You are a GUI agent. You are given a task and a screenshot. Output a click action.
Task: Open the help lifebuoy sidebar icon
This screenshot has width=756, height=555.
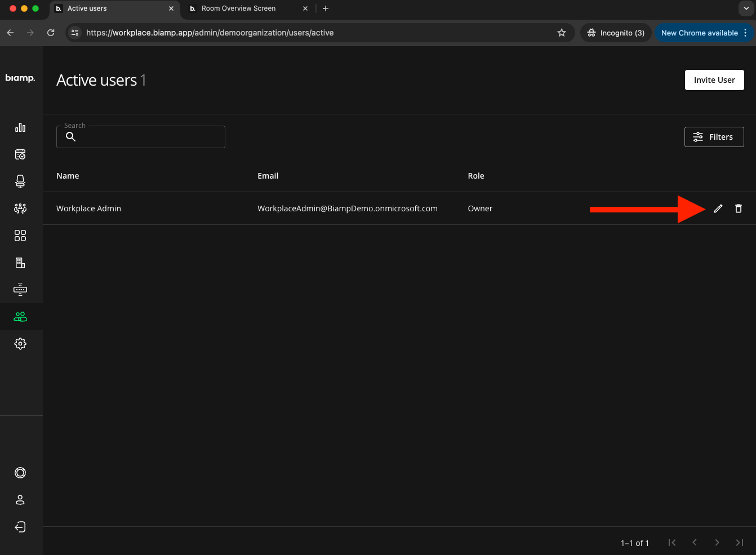pos(20,473)
